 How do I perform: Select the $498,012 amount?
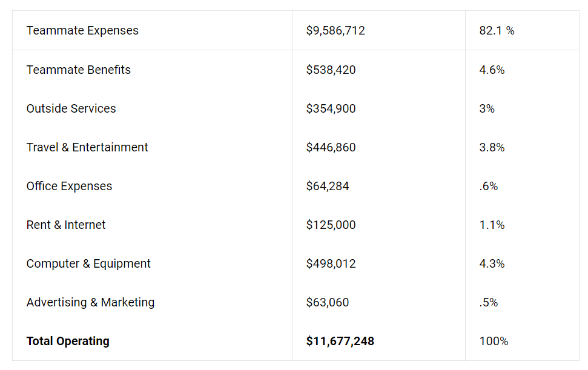click(x=331, y=263)
